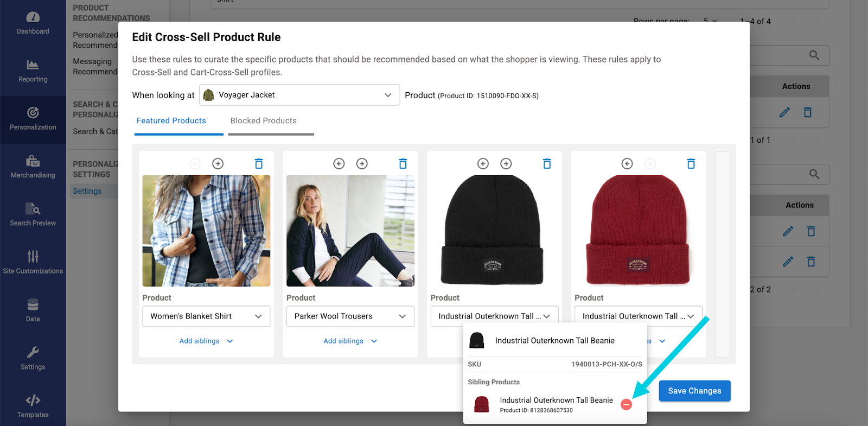Expand Add siblings under Parker Wool Trousers
Viewport: 868px width, 426px height.
[x=350, y=341]
